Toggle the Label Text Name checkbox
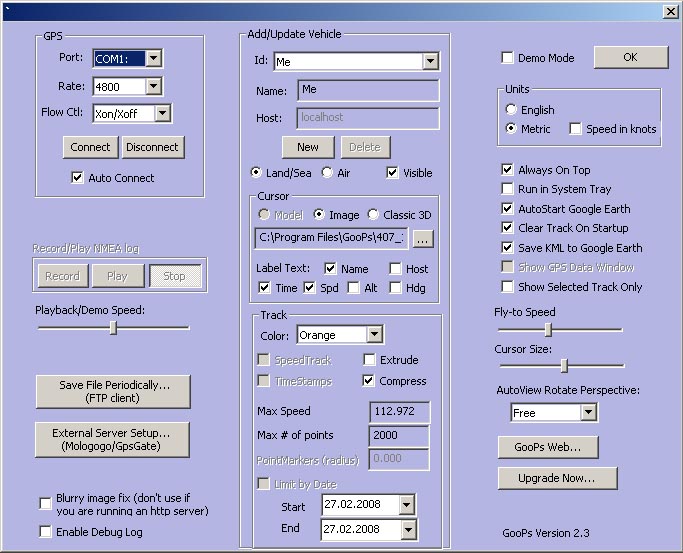 click(x=330, y=268)
